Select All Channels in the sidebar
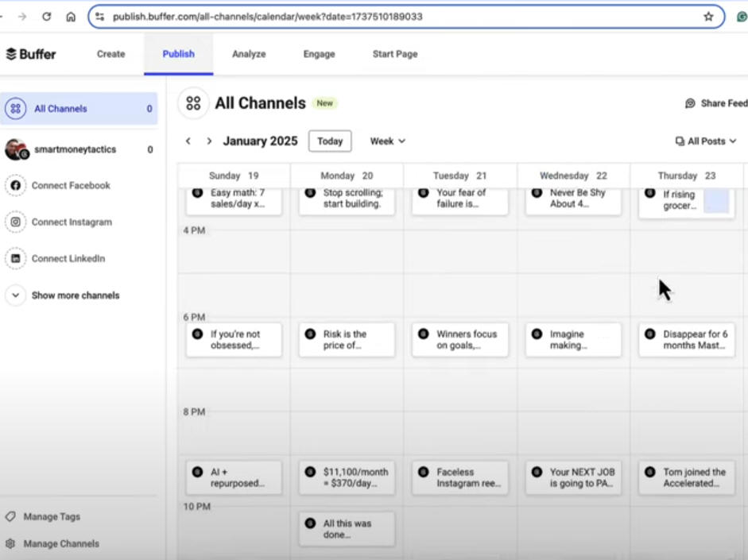This screenshot has width=748, height=560. pyautogui.click(x=79, y=109)
